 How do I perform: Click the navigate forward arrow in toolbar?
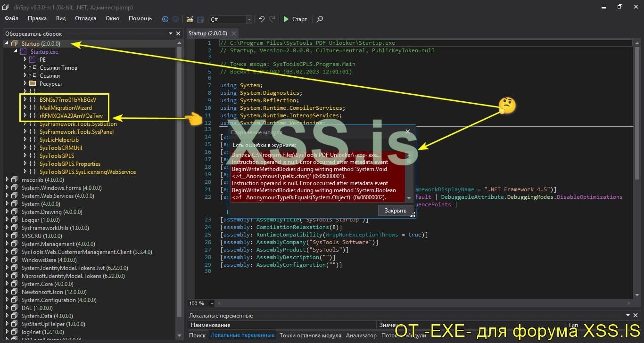(176, 19)
